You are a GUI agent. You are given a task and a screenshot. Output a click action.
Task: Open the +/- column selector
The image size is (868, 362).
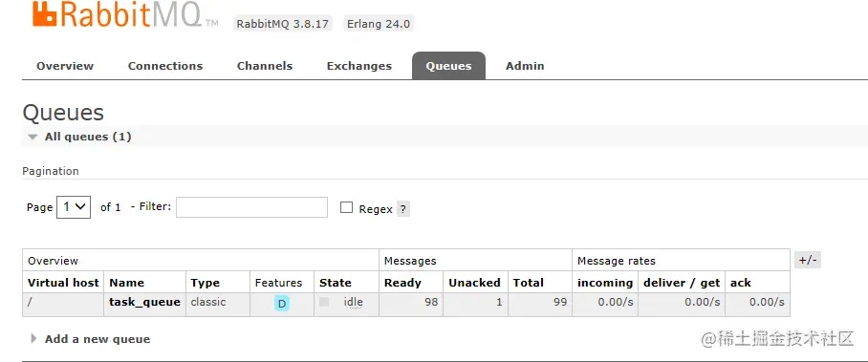[x=808, y=260]
